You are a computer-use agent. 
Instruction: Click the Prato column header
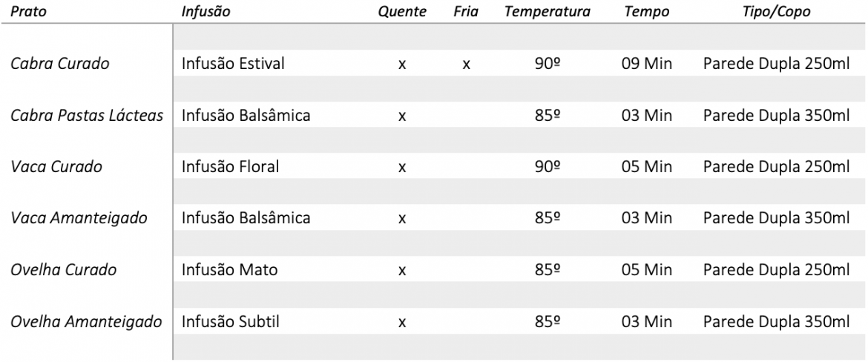click(x=27, y=12)
